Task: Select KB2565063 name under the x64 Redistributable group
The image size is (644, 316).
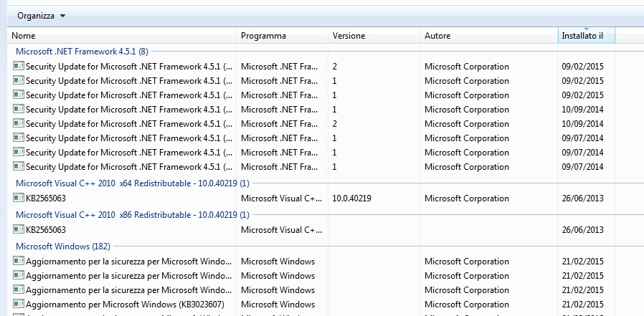Action: [x=46, y=198]
